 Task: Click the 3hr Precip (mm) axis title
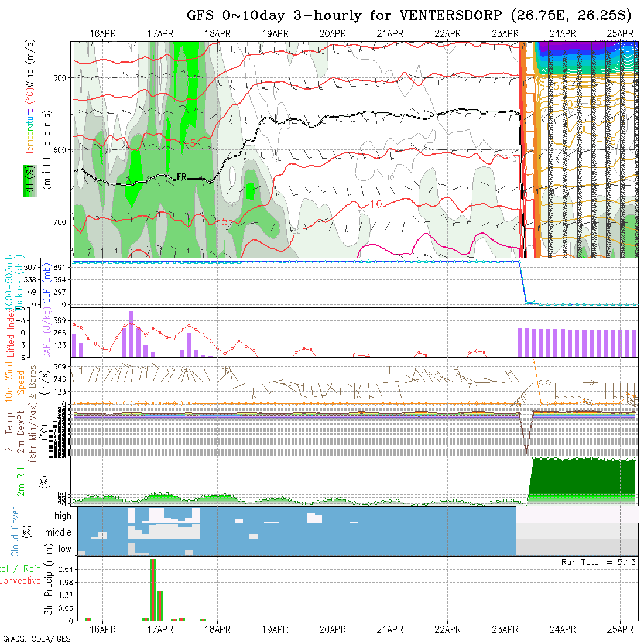(48, 579)
